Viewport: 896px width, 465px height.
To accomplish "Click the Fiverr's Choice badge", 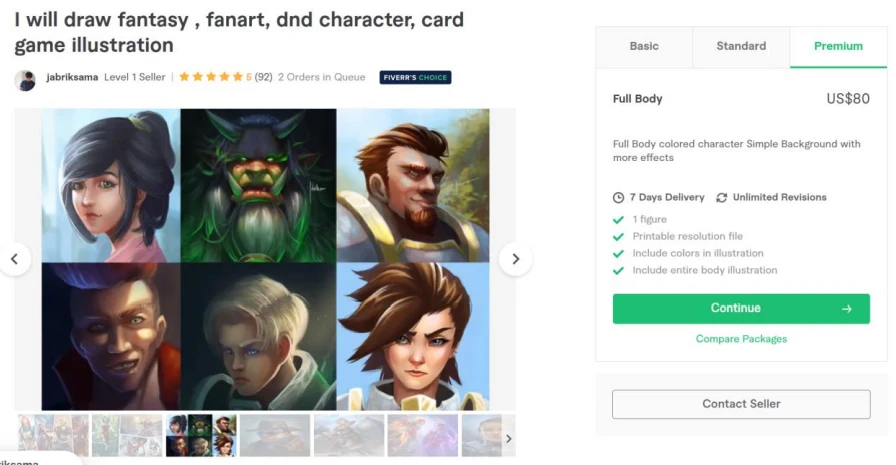I will point(415,77).
